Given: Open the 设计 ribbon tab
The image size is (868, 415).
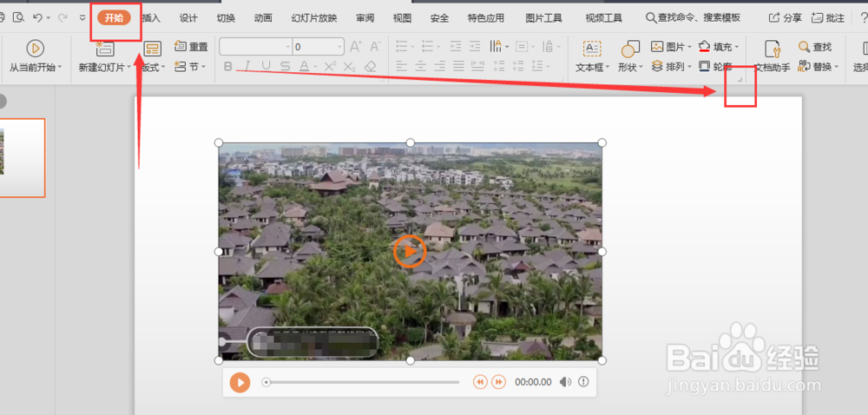Looking at the screenshot, I should click(x=188, y=17).
